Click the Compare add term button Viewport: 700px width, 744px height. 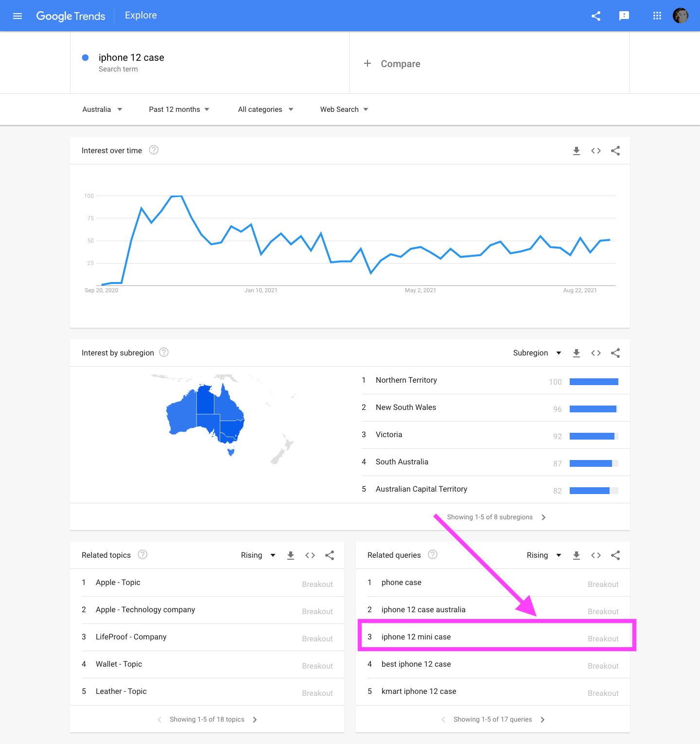tap(392, 64)
